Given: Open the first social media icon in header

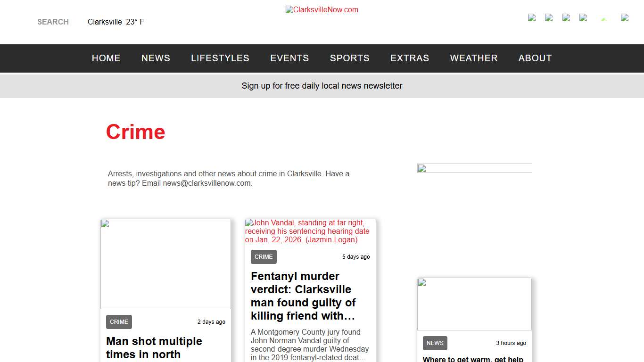Looking at the screenshot, I should (x=531, y=18).
